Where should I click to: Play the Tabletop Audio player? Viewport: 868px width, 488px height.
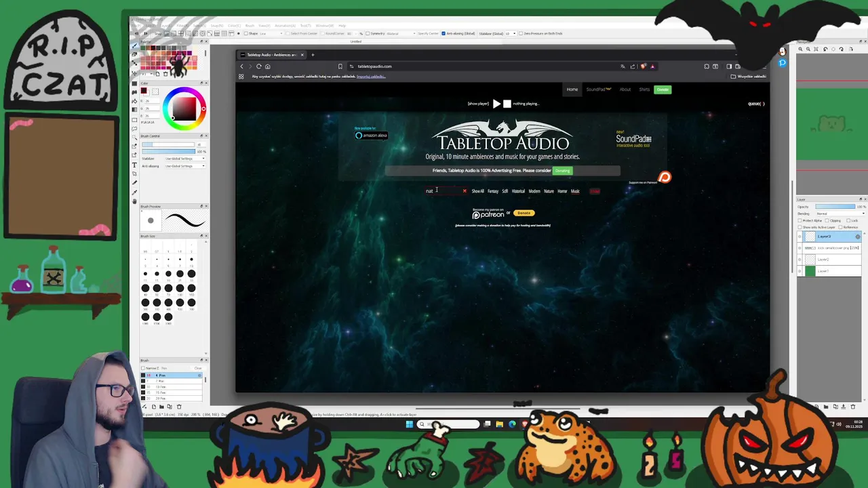click(x=496, y=104)
